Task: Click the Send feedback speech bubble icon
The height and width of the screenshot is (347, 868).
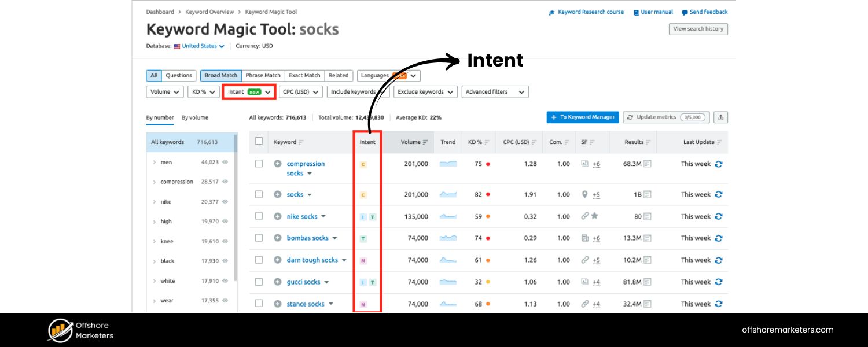Action: click(685, 12)
